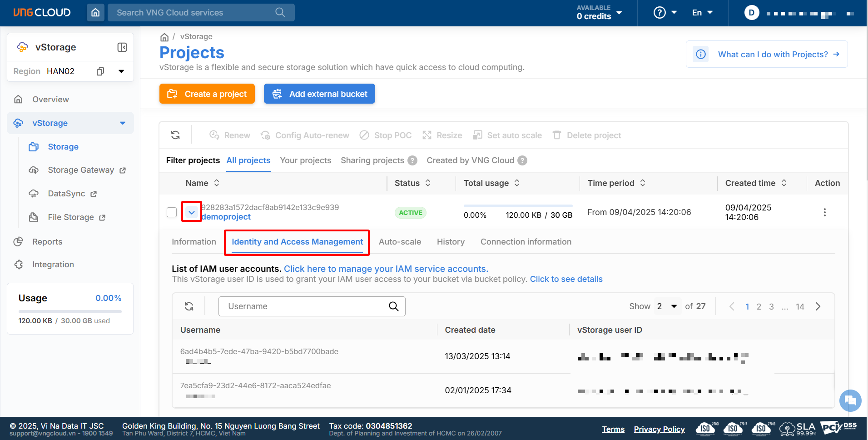The width and height of the screenshot is (868, 440).
Task: Click the refresh projects list icon
Action: pyautogui.click(x=175, y=135)
